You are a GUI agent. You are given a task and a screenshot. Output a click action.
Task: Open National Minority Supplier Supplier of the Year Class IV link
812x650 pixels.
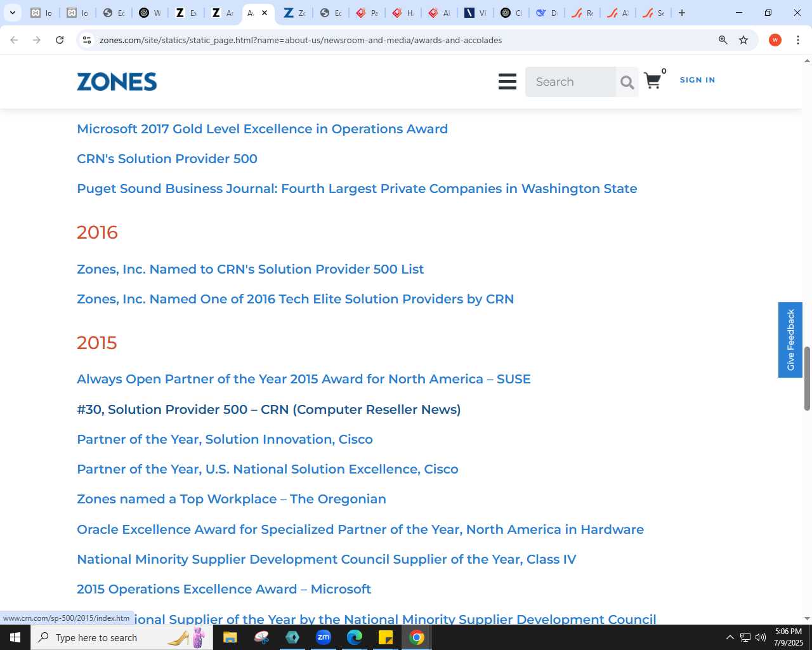click(x=326, y=559)
